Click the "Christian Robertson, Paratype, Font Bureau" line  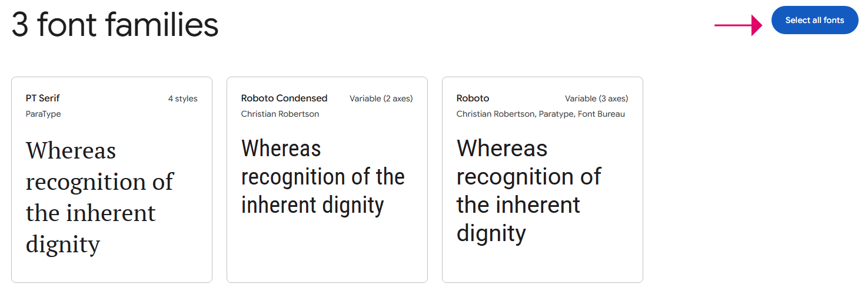click(540, 114)
